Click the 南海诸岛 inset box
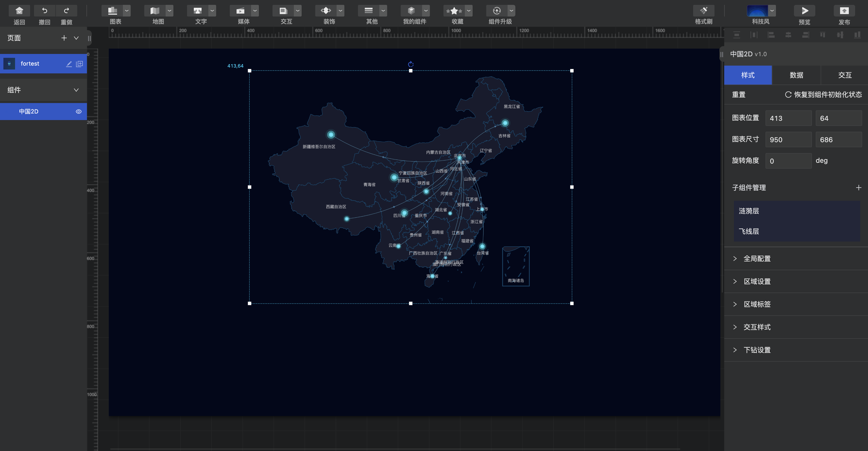This screenshot has height=451, width=868. click(516, 266)
